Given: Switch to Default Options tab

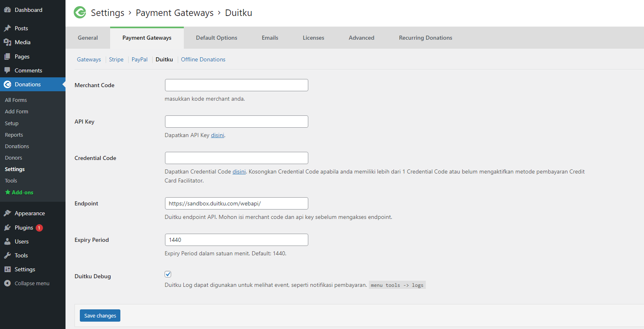Looking at the screenshot, I should click(x=217, y=38).
